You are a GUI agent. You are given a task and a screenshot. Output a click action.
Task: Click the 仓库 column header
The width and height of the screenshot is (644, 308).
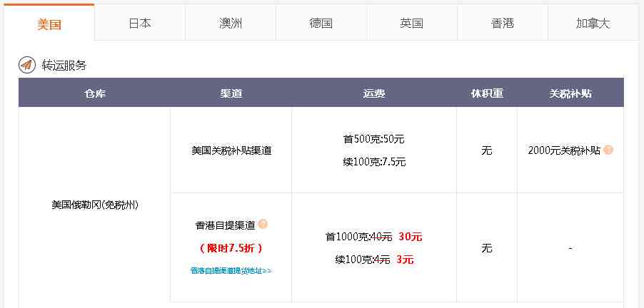tap(94, 93)
